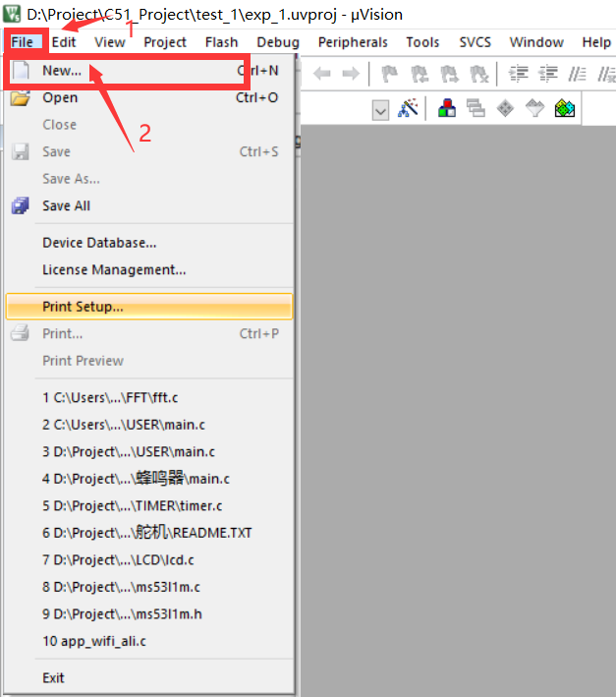Choose Exit from the File menu

(149, 678)
